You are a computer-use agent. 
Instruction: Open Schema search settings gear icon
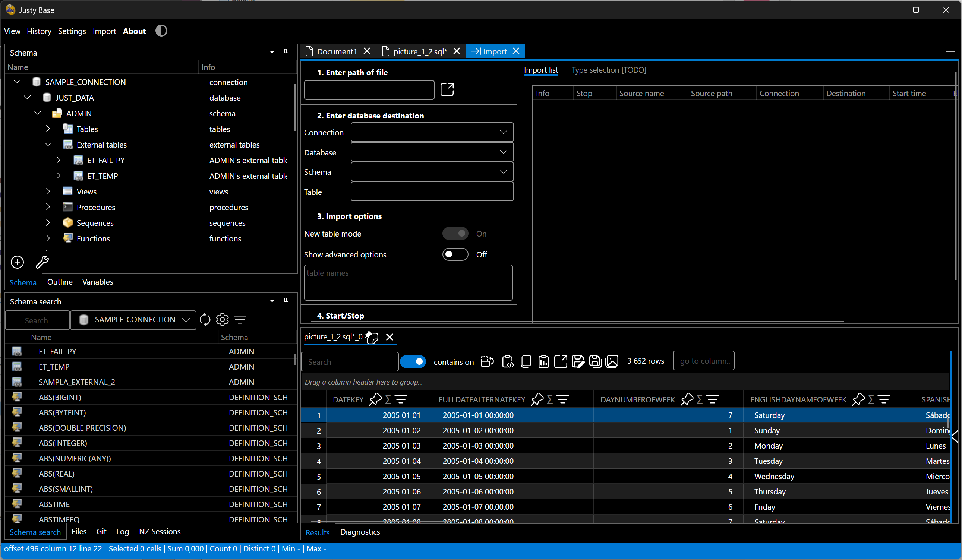223,320
